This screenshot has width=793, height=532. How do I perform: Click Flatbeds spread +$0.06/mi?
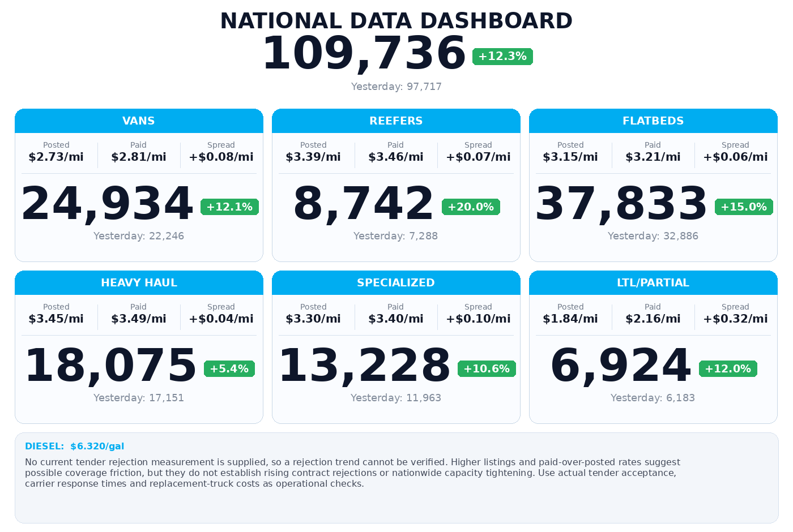(x=735, y=157)
